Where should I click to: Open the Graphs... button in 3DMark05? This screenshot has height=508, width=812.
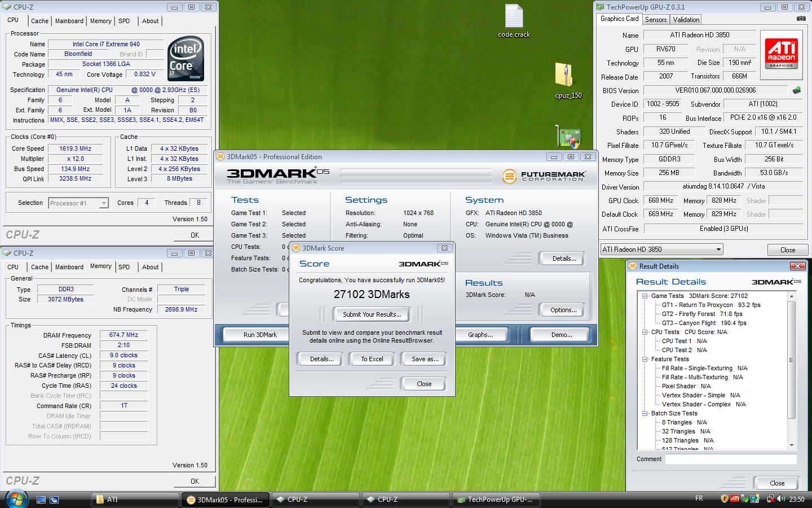(x=480, y=335)
